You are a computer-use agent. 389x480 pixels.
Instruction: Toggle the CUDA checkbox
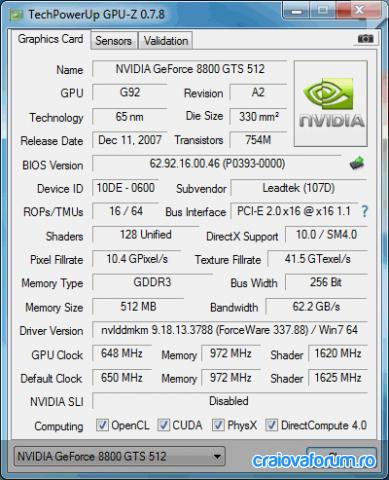(164, 425)
